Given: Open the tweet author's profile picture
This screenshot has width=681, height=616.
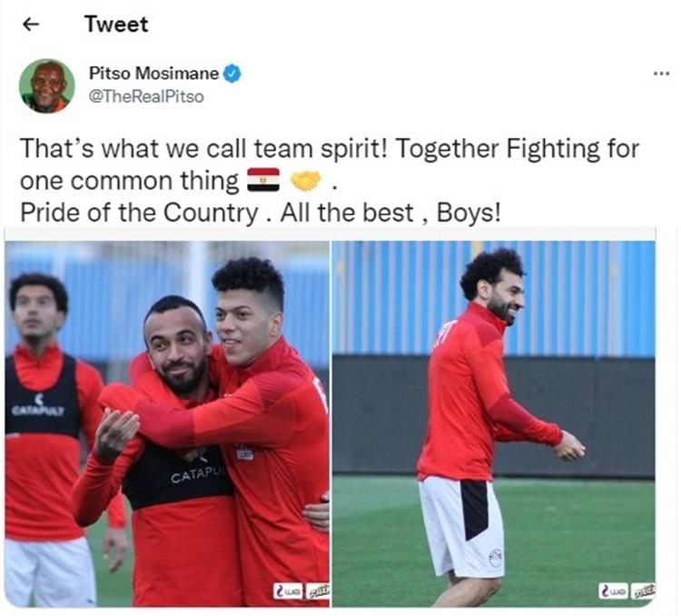Looking at the screenshot, I should [x=47, y=85].
